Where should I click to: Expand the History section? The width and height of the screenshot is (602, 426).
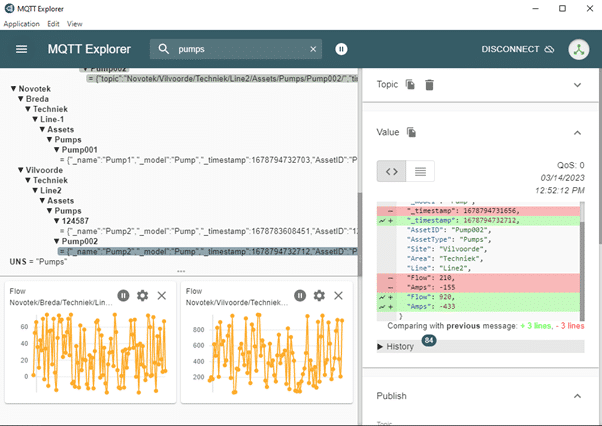pos(399,346)
